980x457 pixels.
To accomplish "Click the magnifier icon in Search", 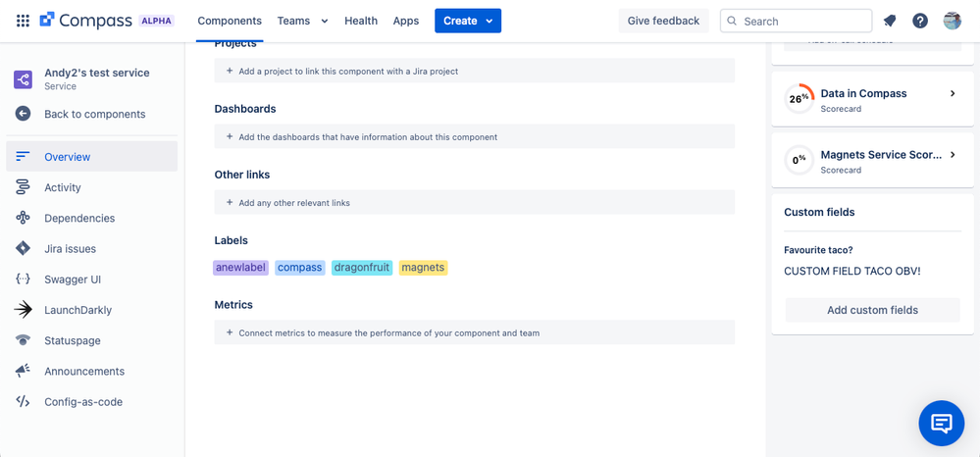I will [733, 22].
